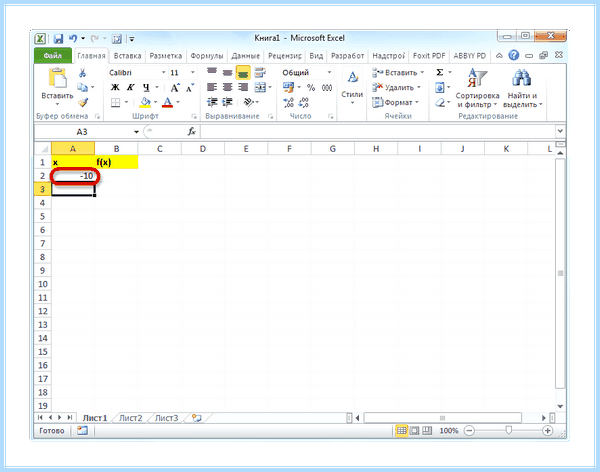The image size is (600, 472).
Task: Increase decimal places icon
Action: (x=288, y=103)
